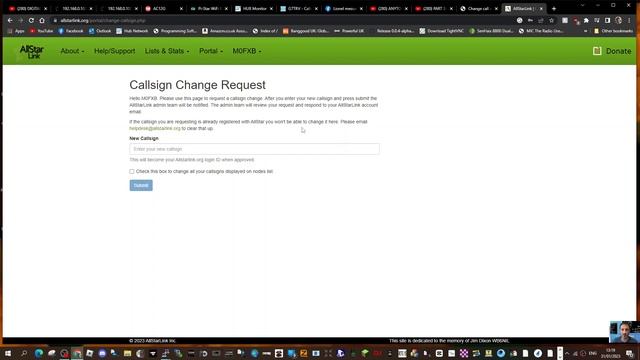640x360 pixels.
Task: Select the Donate icon in the navbar
Action: click(x=597, y=51)
